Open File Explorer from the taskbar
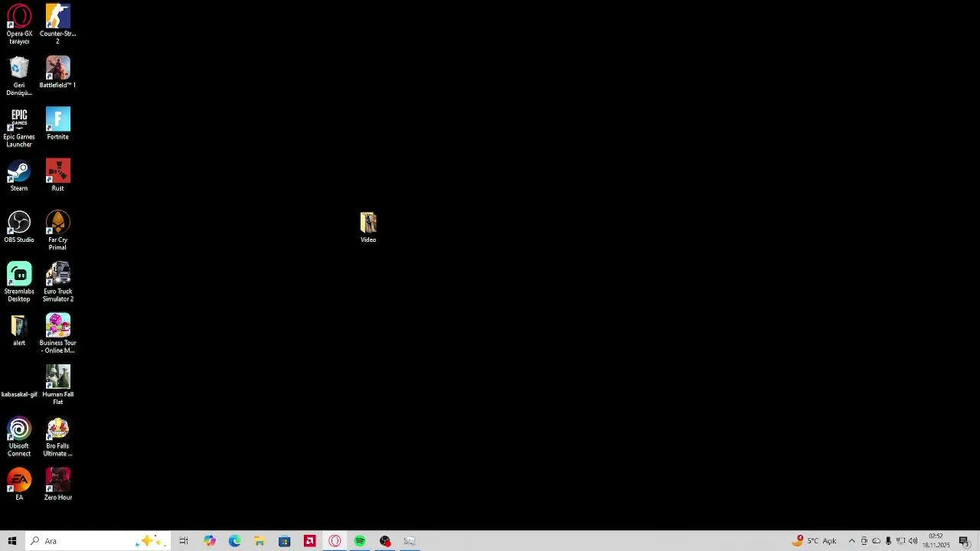 coord(260,541)
